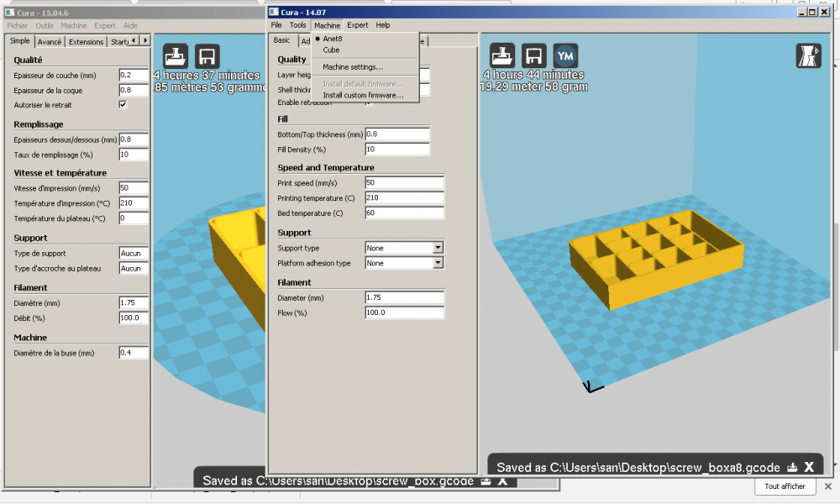840x504 pixels.
Task: Dismiss the screw_box.gcode saved notification in Cura 15.04.6
Action: pyautogui.click(x=502, y=481)
